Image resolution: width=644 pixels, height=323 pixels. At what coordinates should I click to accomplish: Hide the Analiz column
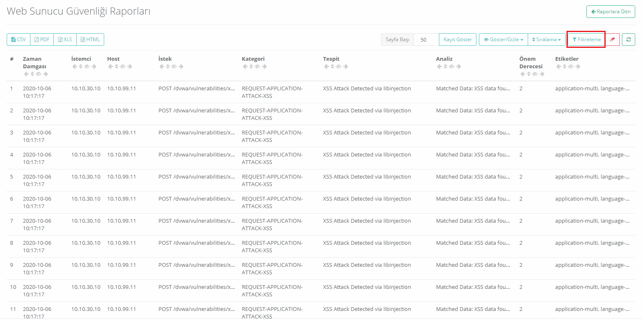(451, 67)
